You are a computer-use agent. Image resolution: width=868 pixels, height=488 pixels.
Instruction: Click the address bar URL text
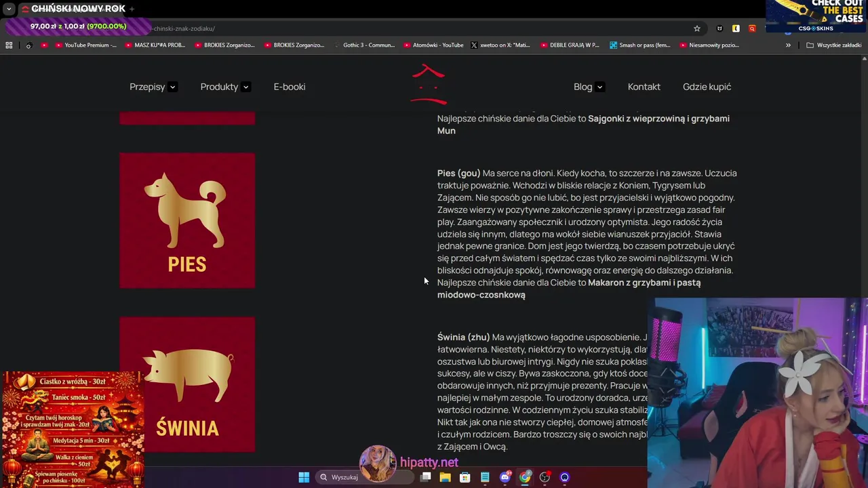183,28
